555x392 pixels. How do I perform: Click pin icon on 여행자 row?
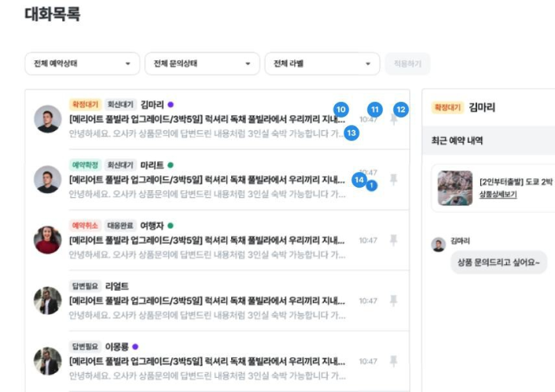pos(394,240)
